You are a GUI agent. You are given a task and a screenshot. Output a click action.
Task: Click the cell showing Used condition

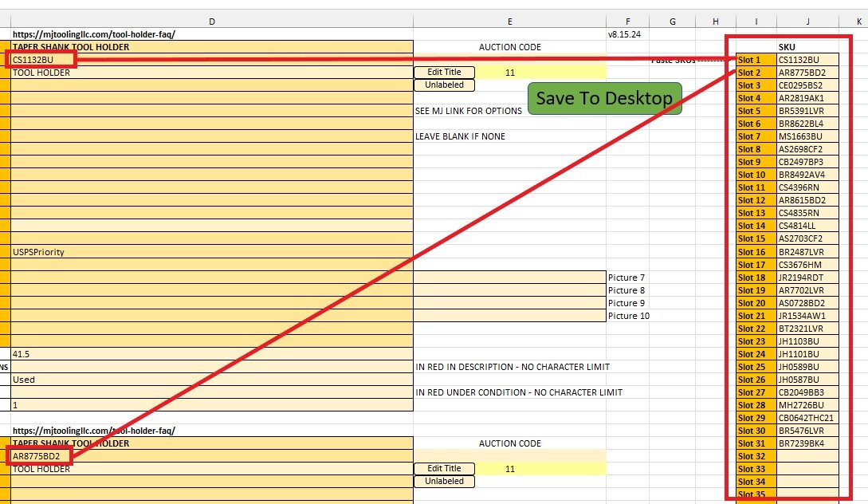[x=211, y=380]
